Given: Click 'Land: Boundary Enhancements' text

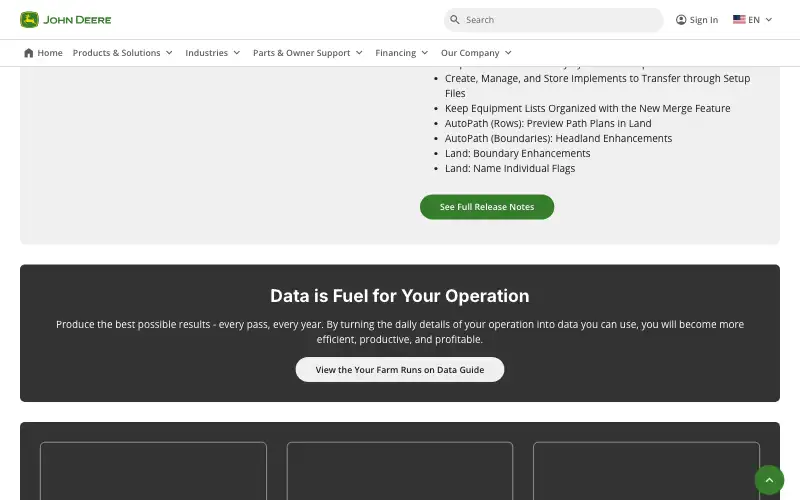Looking at the screenshot, I should pyautogui.click(x=517, y=154).
